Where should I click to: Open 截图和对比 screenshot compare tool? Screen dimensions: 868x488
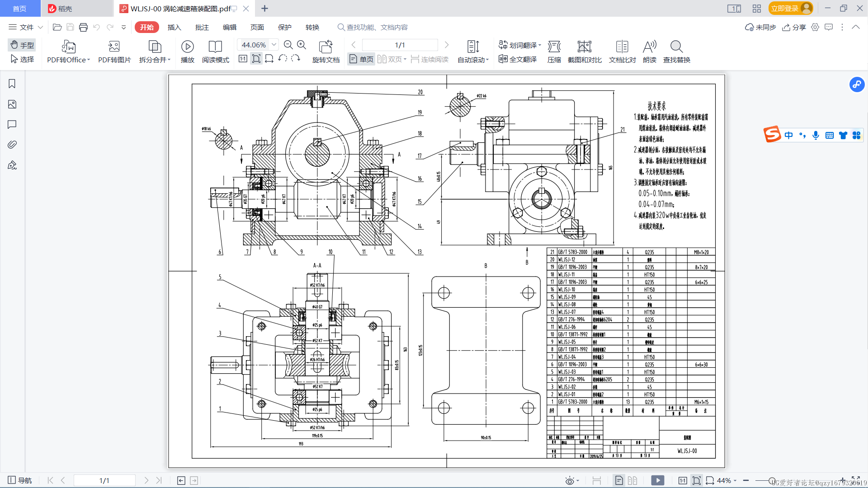tap(585, 52)
